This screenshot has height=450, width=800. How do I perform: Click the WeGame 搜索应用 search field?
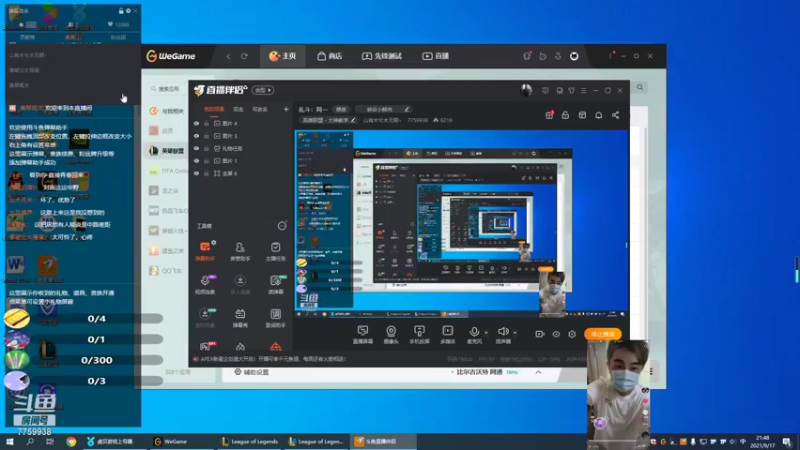point(166,89)
